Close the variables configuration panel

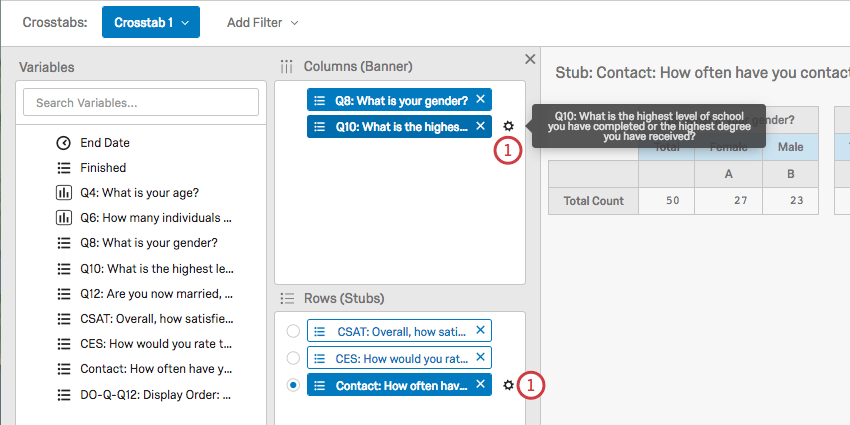[530, 60]
